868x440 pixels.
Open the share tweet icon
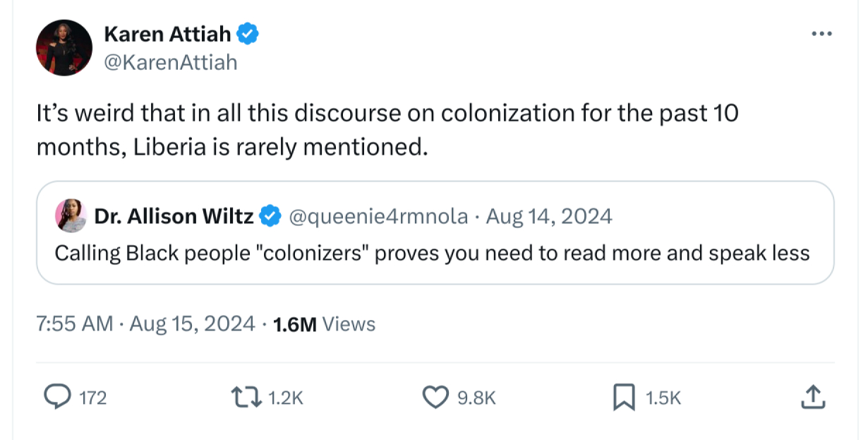tap(813, 398)
